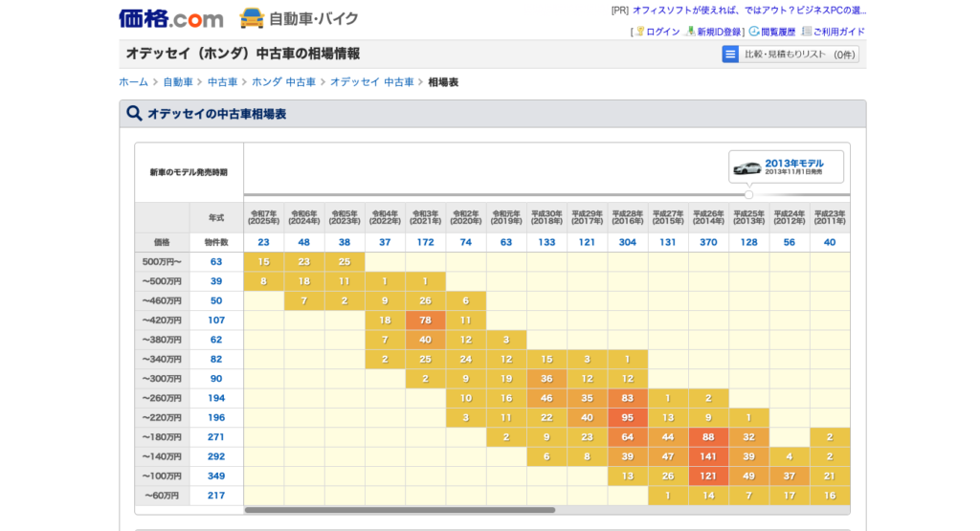Viewport: 980px width, 531px height.
Task: Click total count 23 for 令和7年(2025年)
Action: (x=264, y=242)
